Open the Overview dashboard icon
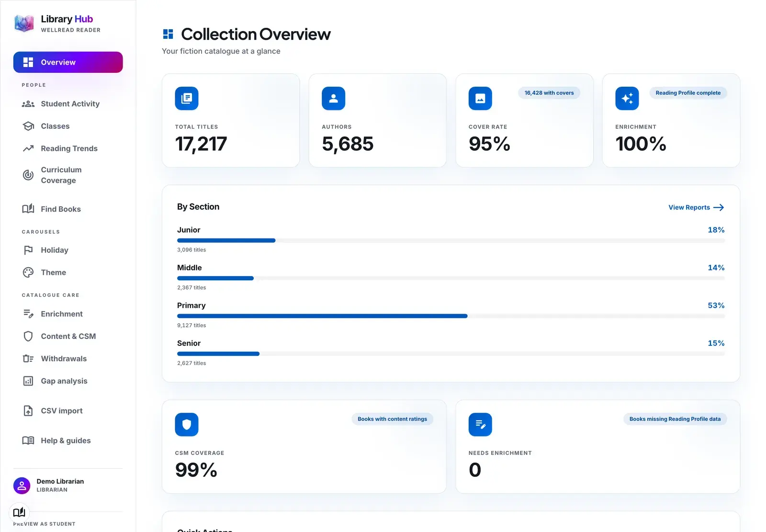 [28, 62]
